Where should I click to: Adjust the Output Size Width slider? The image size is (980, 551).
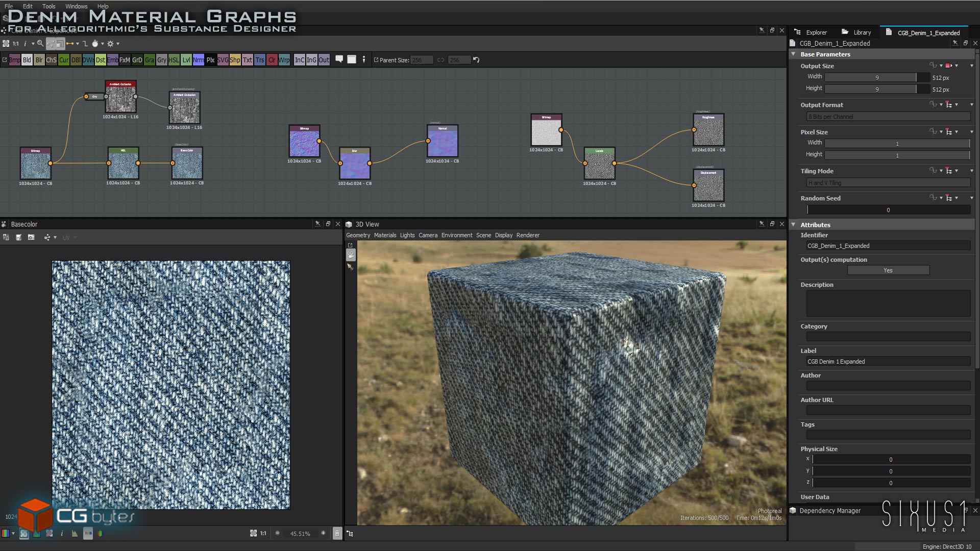[x=877, y=78]
